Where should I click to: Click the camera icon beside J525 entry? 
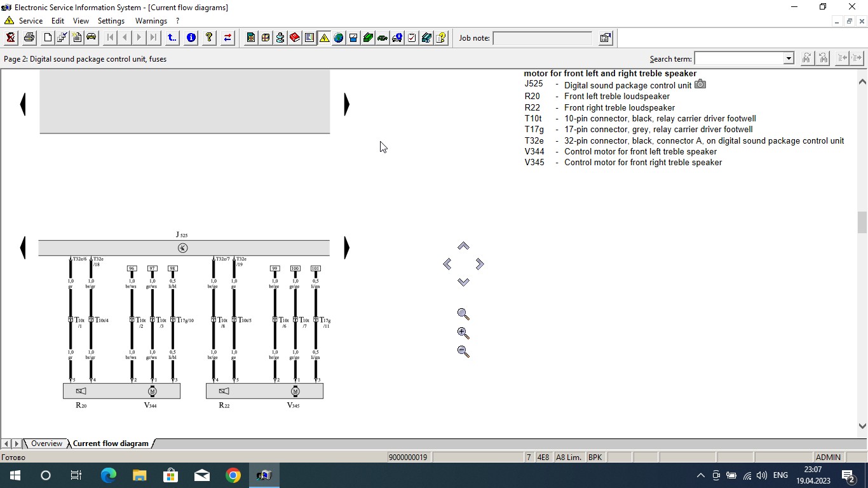click(700, 85)
